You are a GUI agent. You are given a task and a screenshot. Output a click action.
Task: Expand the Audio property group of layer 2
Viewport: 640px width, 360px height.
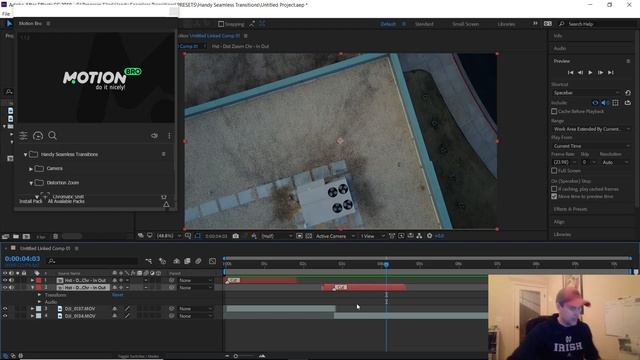point(40,302)
